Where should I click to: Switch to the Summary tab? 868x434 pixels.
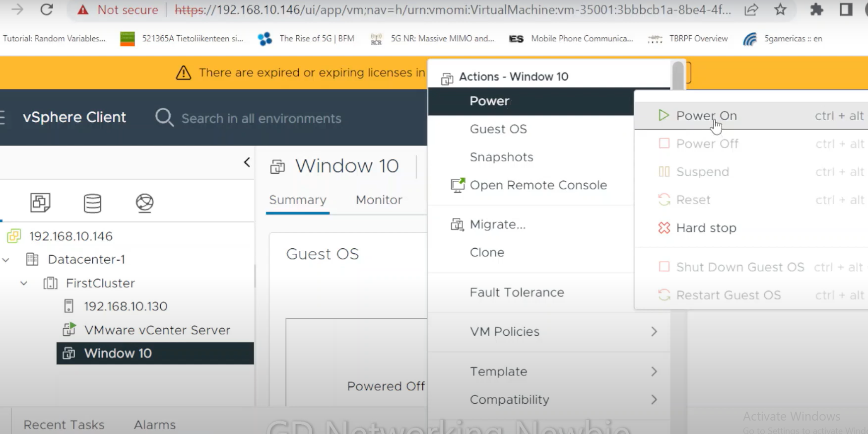pyautogui.click(x=298, y=200)
